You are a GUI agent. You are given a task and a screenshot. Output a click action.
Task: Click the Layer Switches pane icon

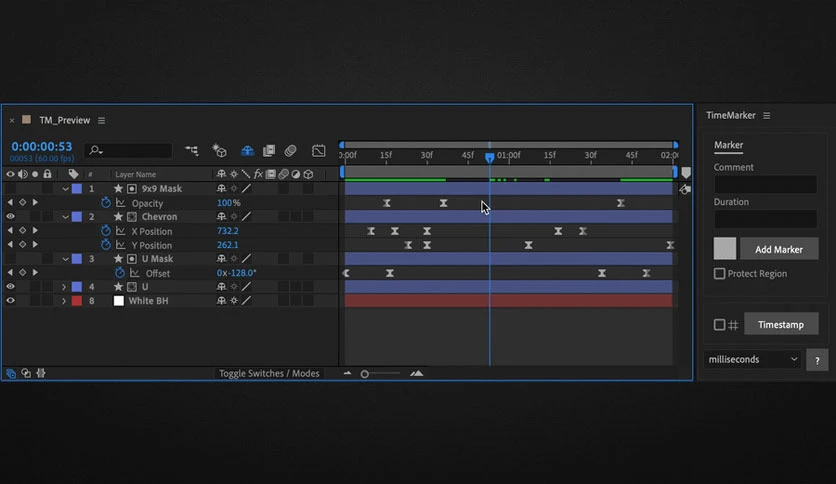click(x=11, y=373)
